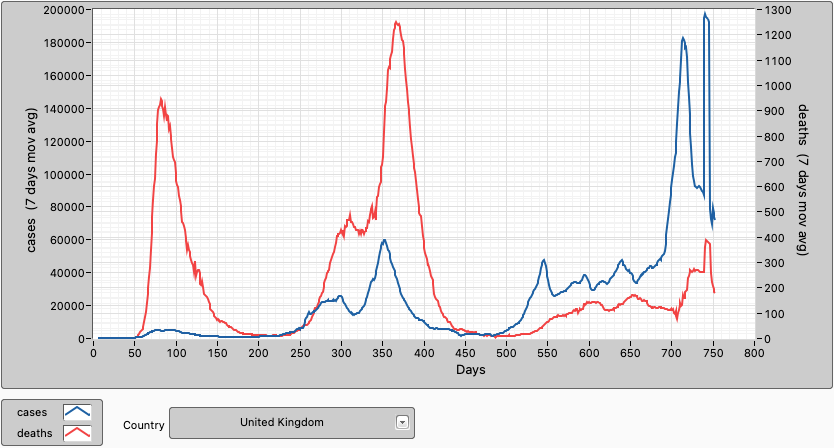Click the 200000 tick label on cases axis
The width and height of the screenshot is (834, 448).
pyautogui.click(x=64, y=10)
